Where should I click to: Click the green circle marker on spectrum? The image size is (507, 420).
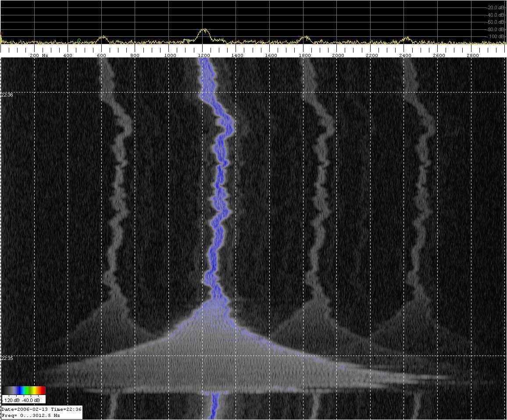(x=79, y=40)
